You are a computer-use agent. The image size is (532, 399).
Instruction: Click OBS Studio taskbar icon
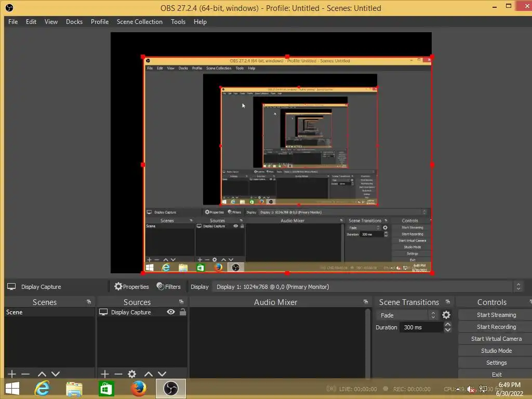pos(170,389)
